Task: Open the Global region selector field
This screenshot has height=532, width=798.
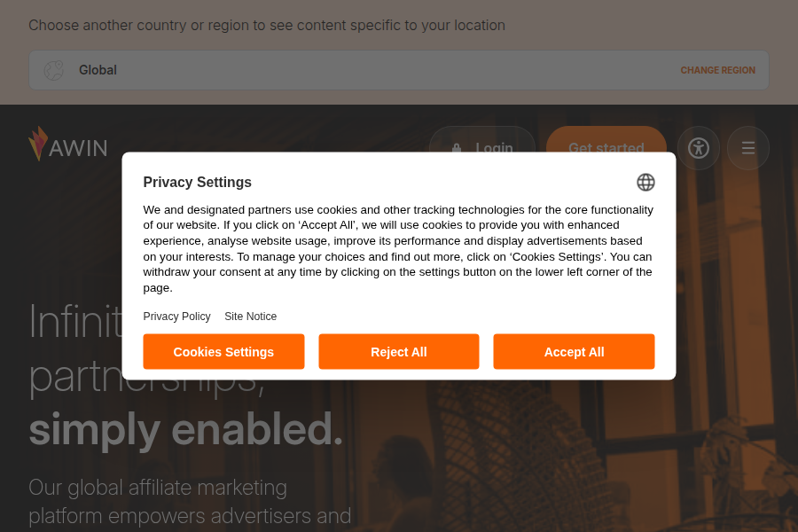Action: pyautogui.click(x=355, y=70)
